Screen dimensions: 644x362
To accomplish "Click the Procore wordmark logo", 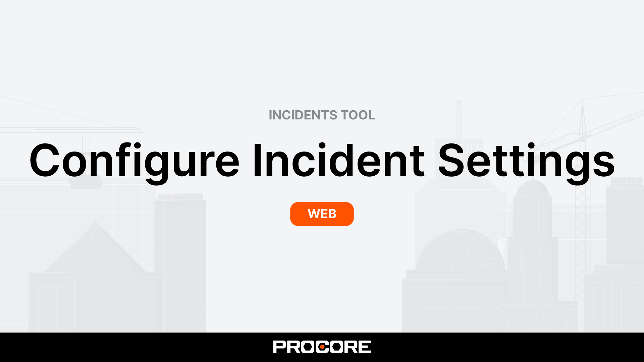I will click(322, 347).
